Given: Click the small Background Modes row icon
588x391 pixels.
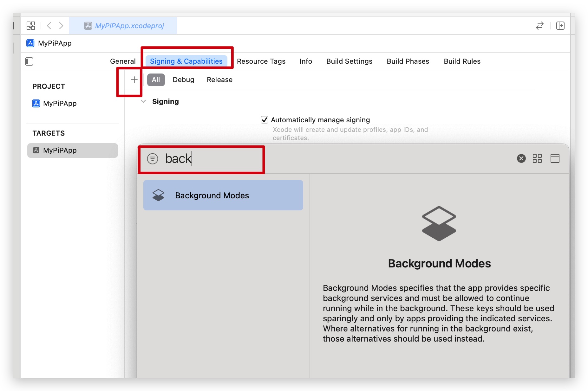Looking at the screenshot, I should (x=158, y=195).
